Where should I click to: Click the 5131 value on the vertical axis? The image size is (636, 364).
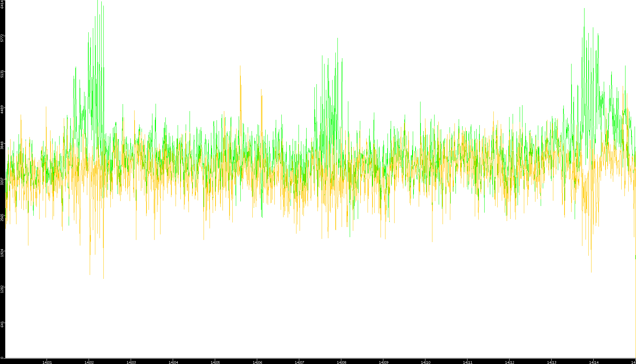tap(2, 74)
